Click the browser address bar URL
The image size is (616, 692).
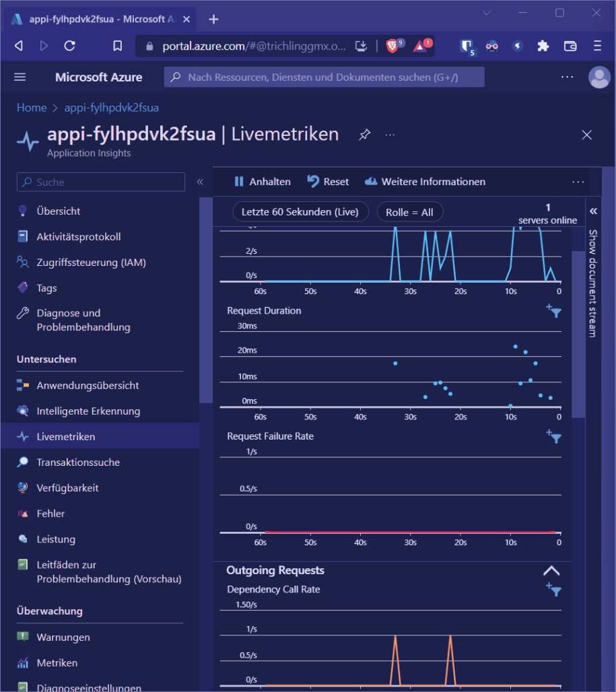[x=254, y=46]
